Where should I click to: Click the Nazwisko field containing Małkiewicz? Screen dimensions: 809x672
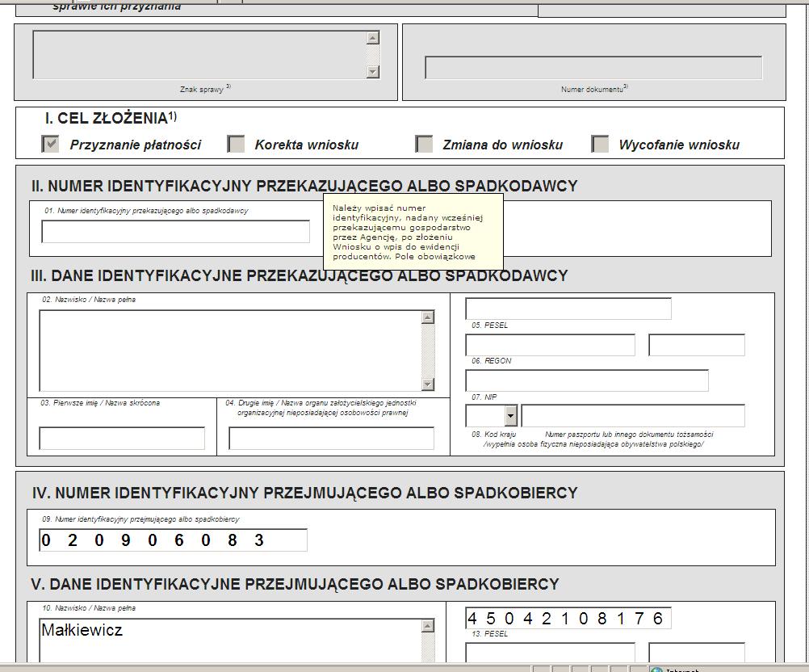[230, 640]
